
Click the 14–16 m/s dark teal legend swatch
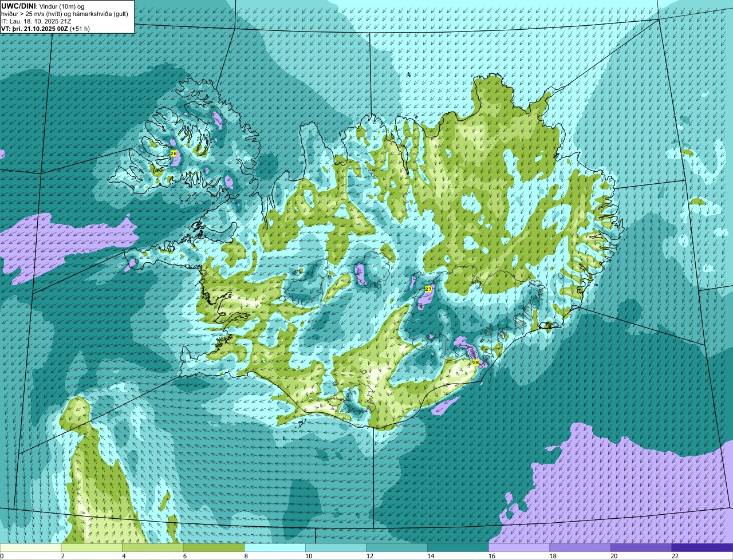[x=458, y=547]
